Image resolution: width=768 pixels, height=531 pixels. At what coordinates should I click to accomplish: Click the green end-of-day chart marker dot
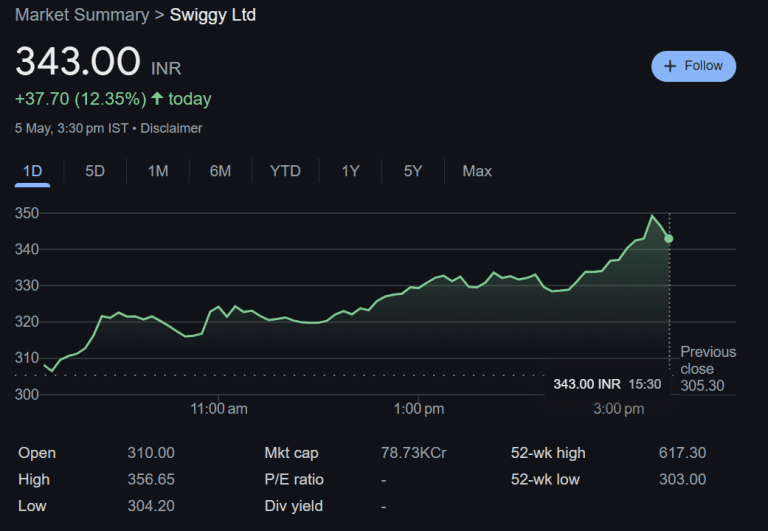(x=669, y=239)
